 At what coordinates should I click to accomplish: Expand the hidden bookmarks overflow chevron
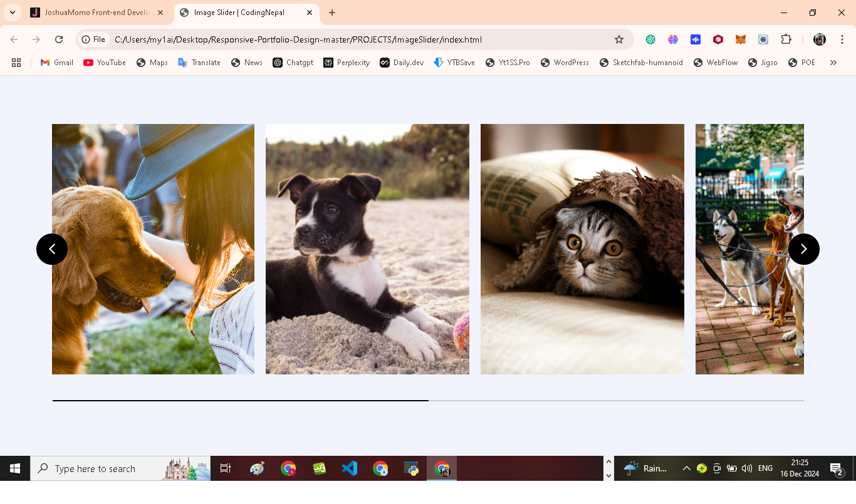(833, 63)
